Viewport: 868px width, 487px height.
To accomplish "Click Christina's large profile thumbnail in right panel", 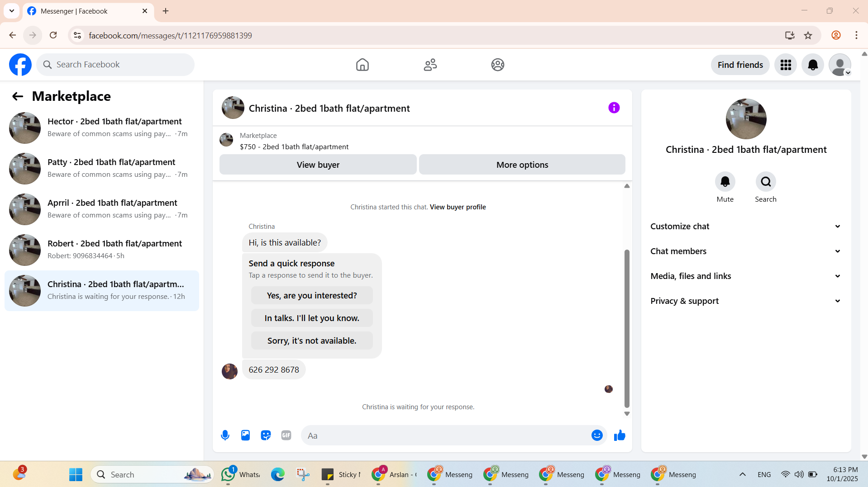I will coord(746,119).
